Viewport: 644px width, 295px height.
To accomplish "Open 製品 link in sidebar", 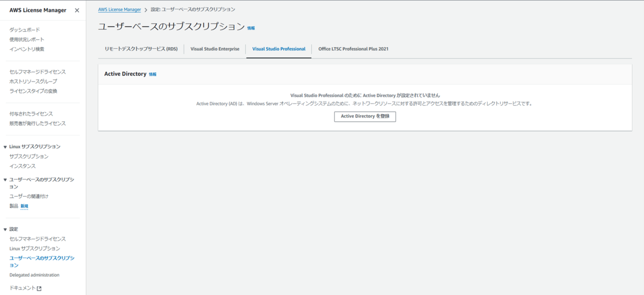I will (13, 206).
